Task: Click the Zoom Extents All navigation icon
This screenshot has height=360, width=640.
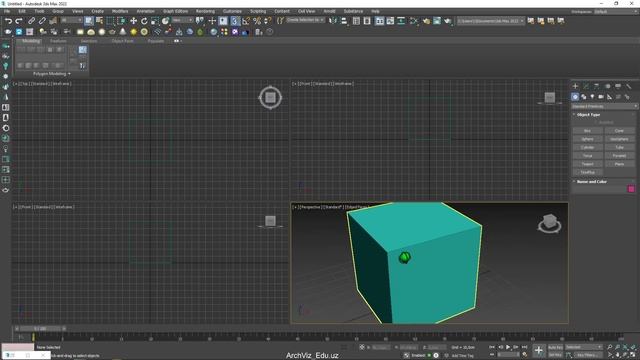Action: (x=633, y=347)
